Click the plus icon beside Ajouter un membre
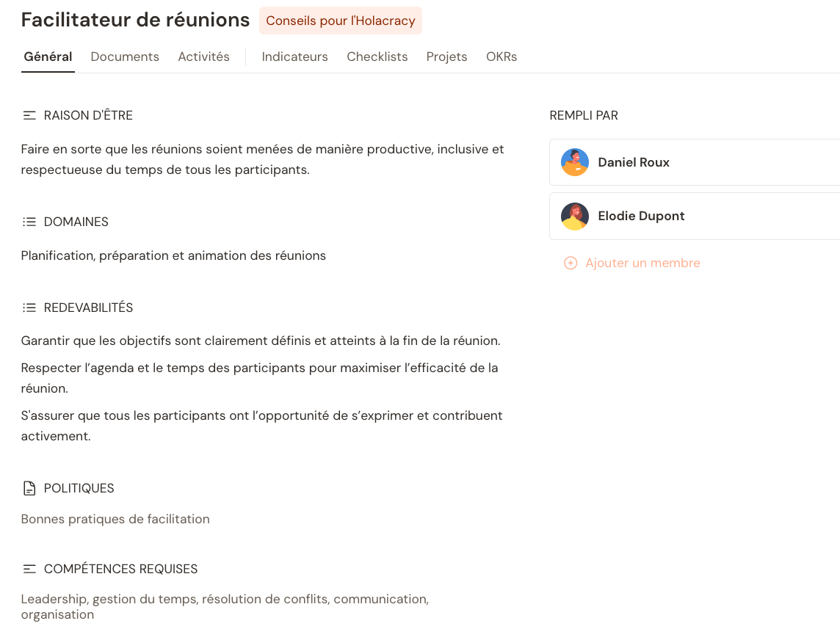 (x=571, y=263)
